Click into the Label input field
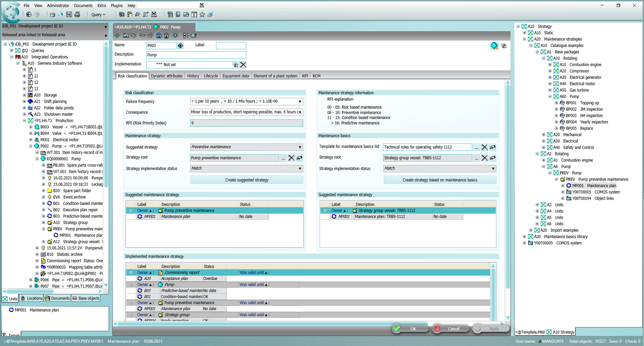 click(x=231, y=46)
